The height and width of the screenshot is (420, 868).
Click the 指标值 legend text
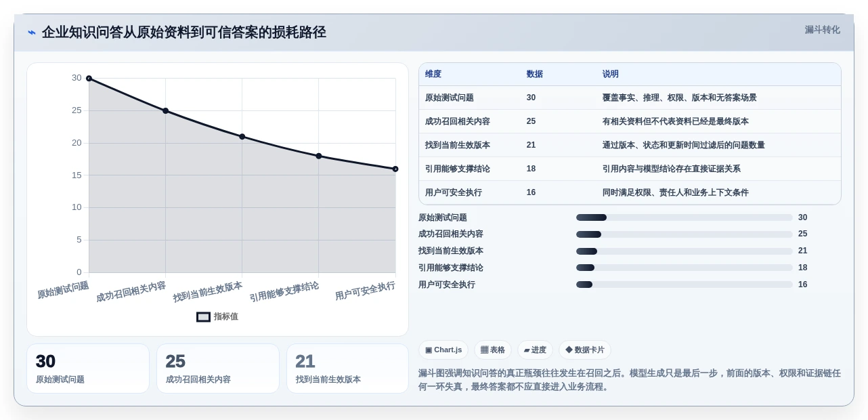click(x=226, y=317)
